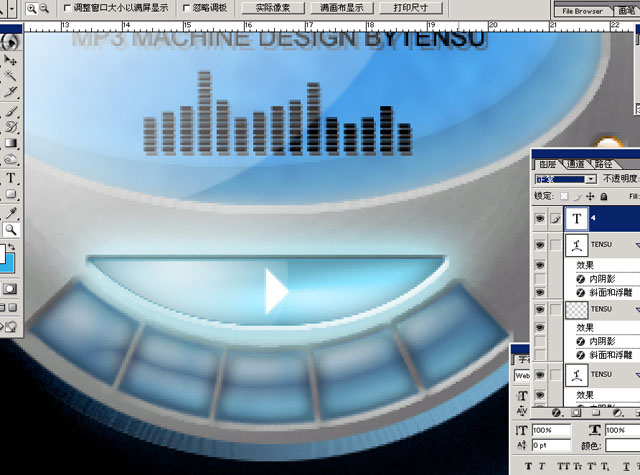The image size is (640, 475).
Task: Toggle Subscript in Character palette
Action: (x=605, y=466)
